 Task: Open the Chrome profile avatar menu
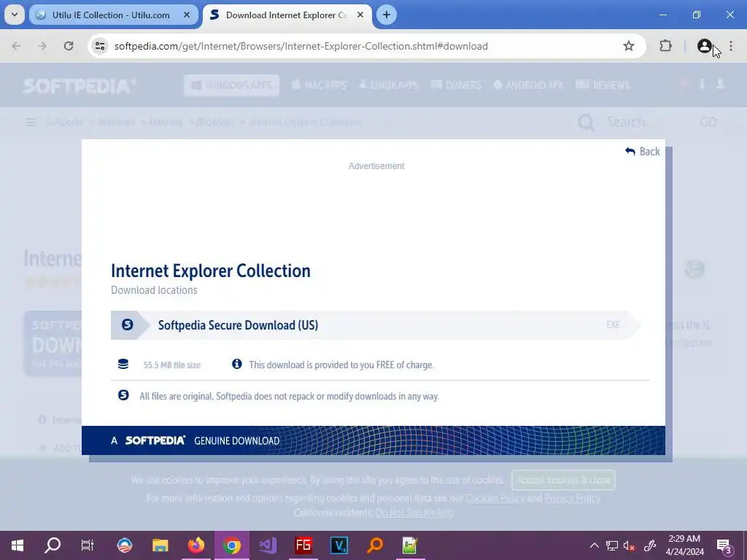(704, 46)
